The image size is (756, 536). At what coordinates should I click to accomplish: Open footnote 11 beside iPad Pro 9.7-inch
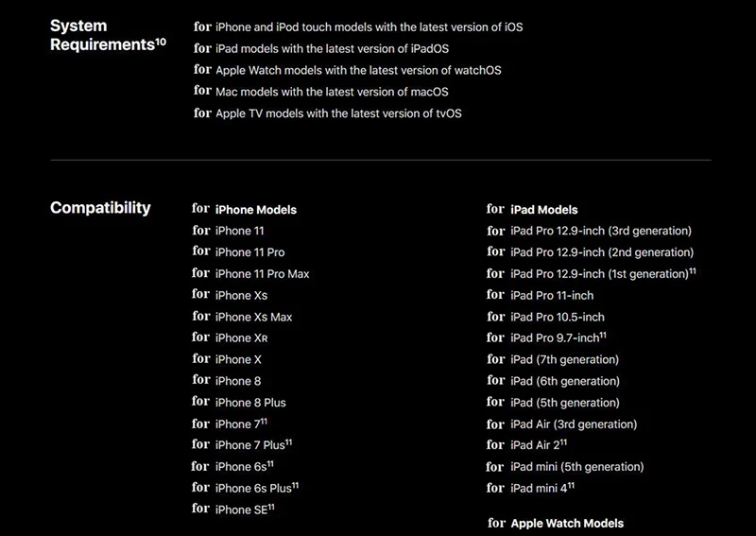point(603,335)
